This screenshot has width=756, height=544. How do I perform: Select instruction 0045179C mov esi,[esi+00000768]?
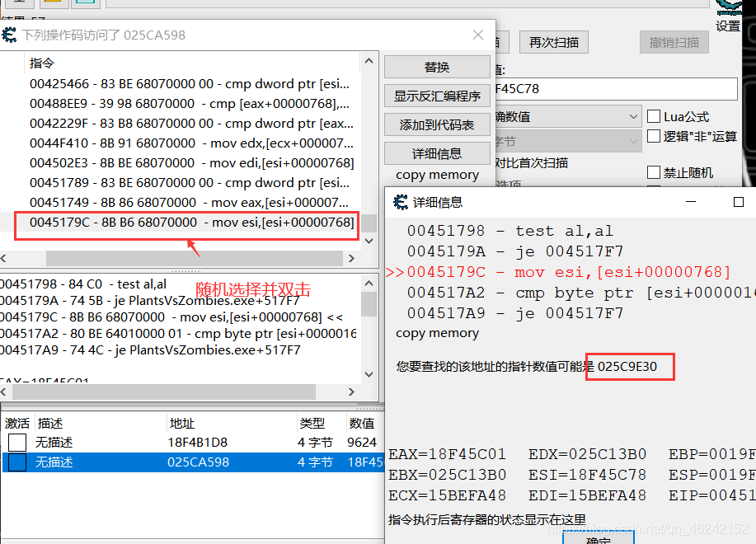(191, 222)
